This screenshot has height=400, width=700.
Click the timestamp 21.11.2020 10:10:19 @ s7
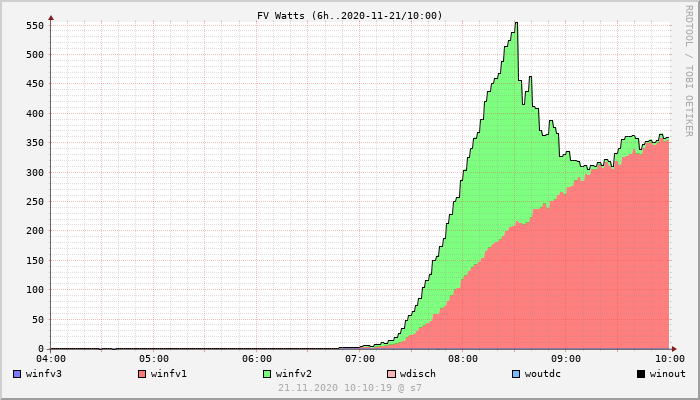(x=350, y=388)
